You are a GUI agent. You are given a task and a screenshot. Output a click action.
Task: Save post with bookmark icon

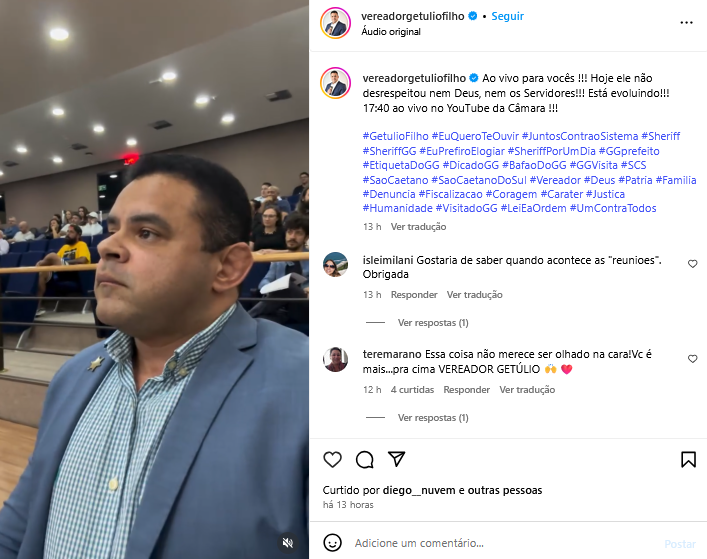tap(688, 459)
